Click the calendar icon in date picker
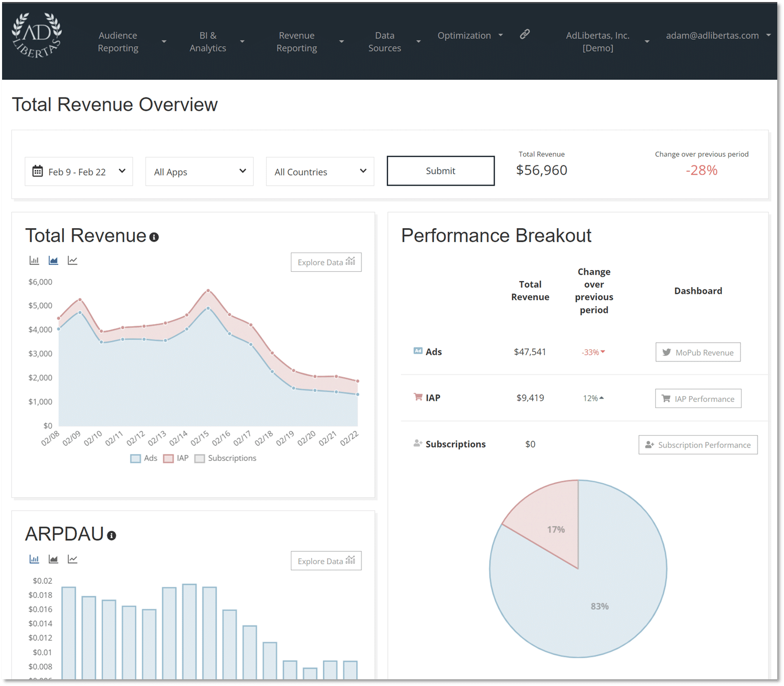Image resolution: width=784 pixels, height=686 pixels. tap(38, 171)
